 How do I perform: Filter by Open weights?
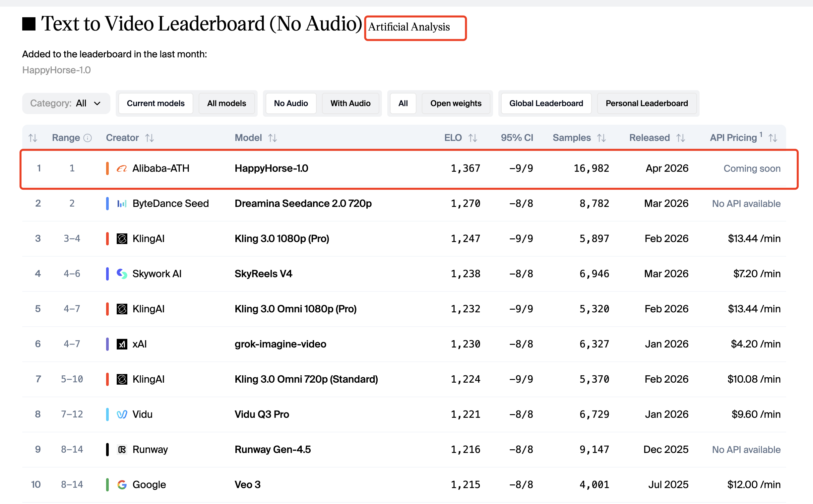[456, 103]
